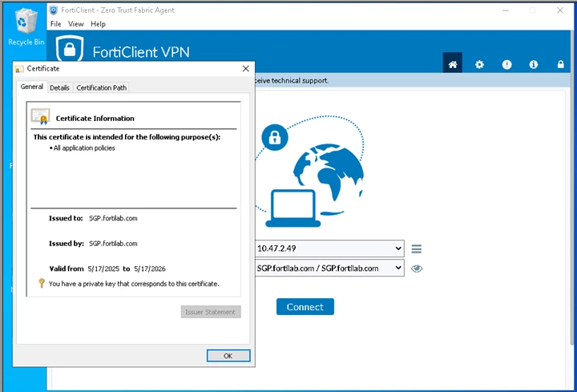
Task: Click the Issued by SGP.fortilab.com value
Action: coord(113,244)
